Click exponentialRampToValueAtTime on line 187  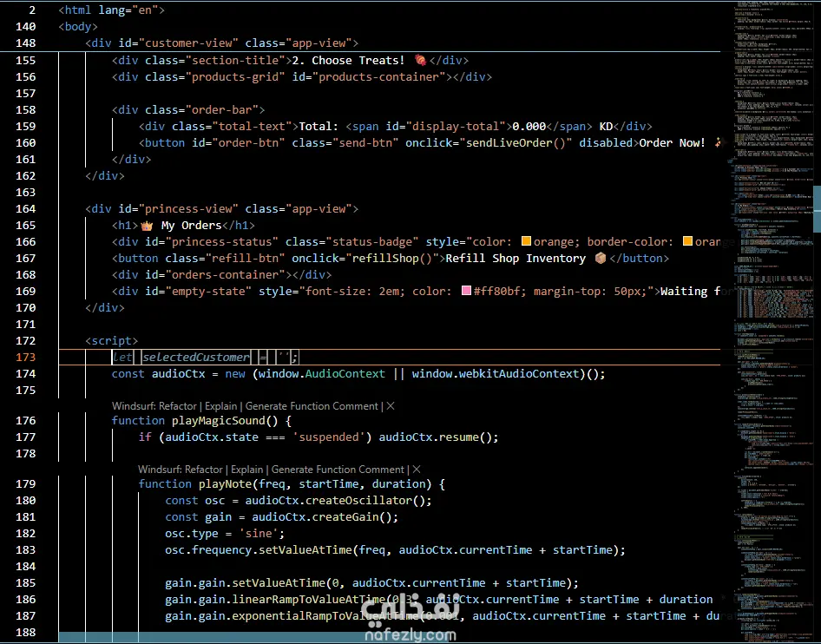coord(325,615)
